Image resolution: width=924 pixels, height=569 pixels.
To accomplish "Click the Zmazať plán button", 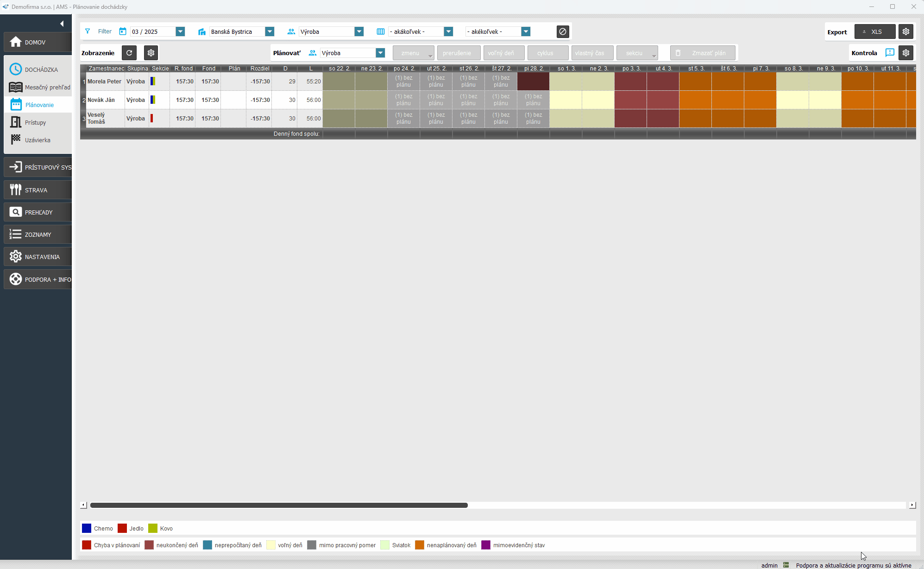I will tap(703, 53).
